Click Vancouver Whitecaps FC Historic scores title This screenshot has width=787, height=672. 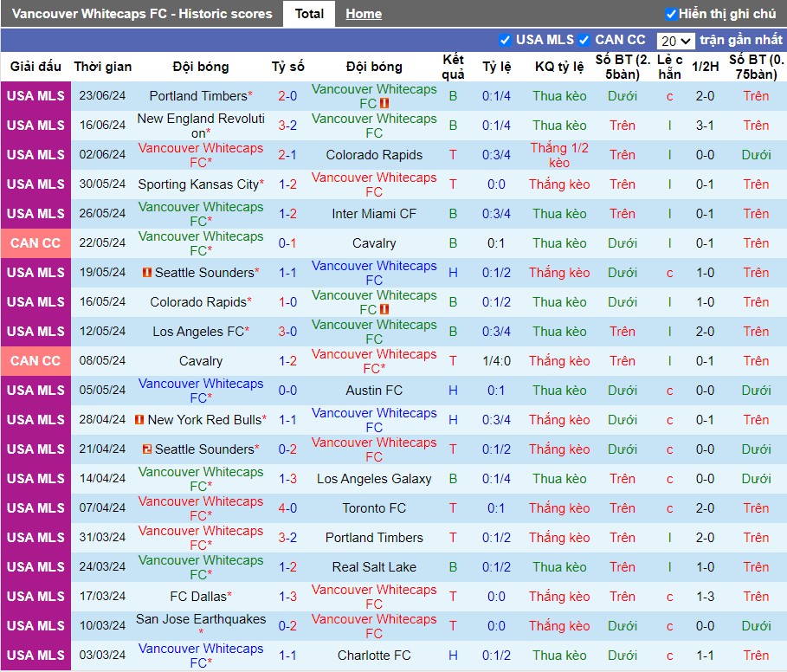[142, 14]
